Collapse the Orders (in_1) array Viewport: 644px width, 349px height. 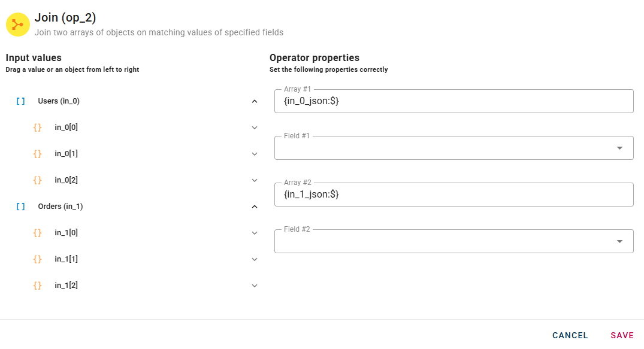point(255,207)
